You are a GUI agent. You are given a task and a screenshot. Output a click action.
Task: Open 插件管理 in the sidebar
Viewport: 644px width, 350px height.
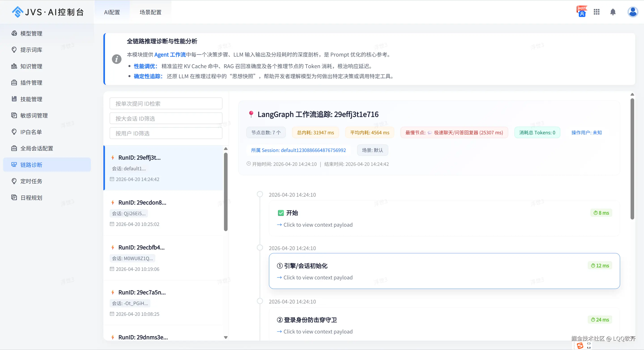[x=31, y=83]
